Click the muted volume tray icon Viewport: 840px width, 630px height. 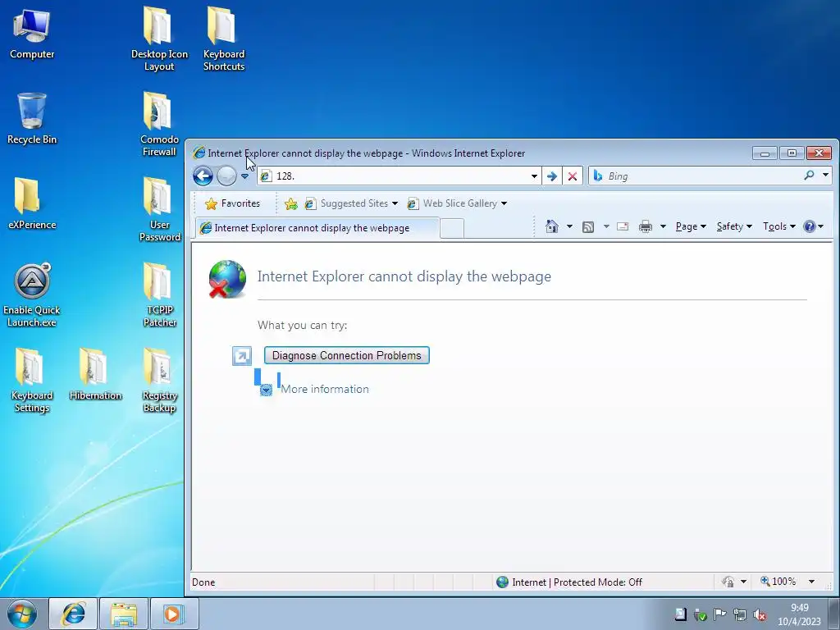point(759,615)
